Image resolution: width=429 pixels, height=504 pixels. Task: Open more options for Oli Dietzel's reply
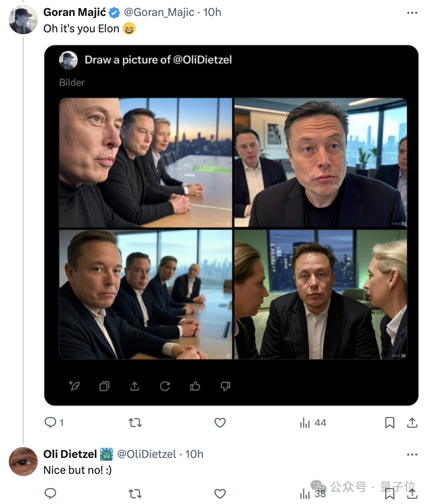pos(412,454)
